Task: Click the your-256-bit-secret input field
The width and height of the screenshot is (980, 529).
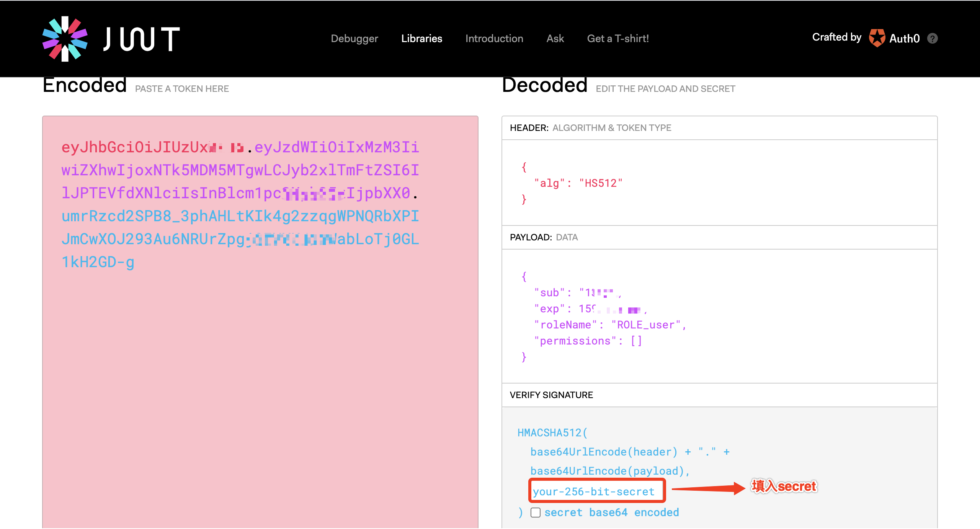Action: (x=596, y=491)
